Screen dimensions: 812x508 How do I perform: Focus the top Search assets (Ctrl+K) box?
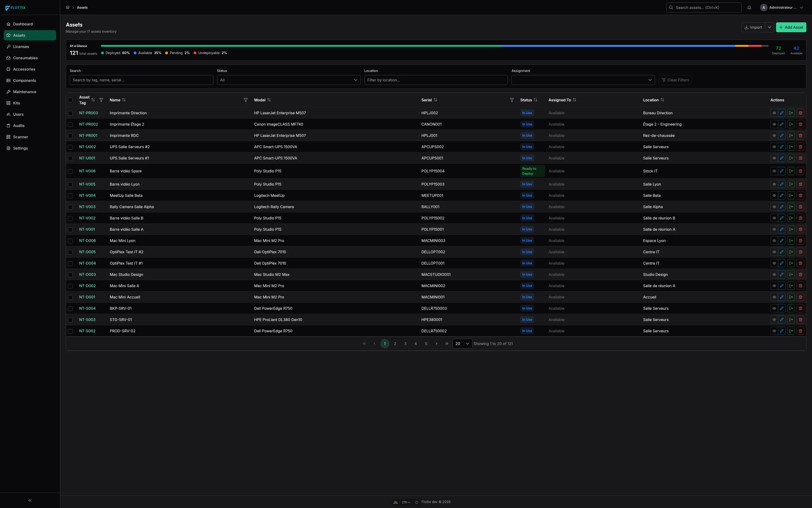(x=704, y=7)
